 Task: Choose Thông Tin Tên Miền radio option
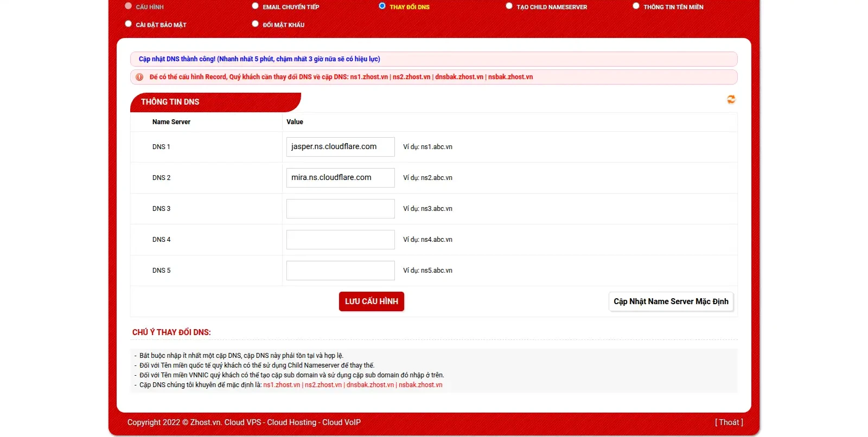pyautogui.click(x=636, y=6)
